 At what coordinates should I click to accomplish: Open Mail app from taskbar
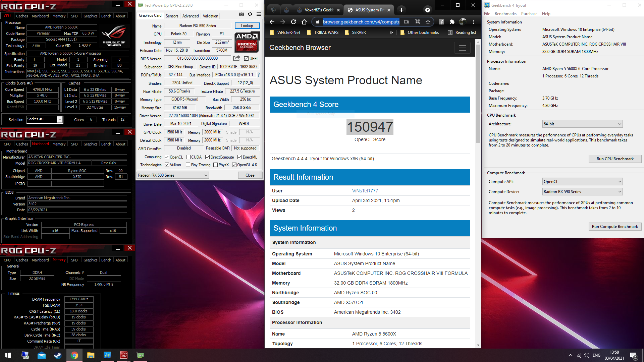tap(42, 355)
